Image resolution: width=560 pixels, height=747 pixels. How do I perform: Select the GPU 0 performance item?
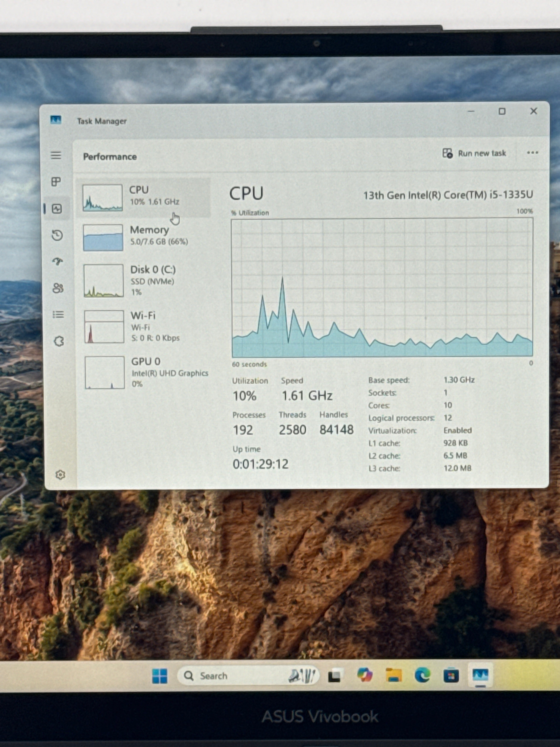tap(145, 373)
